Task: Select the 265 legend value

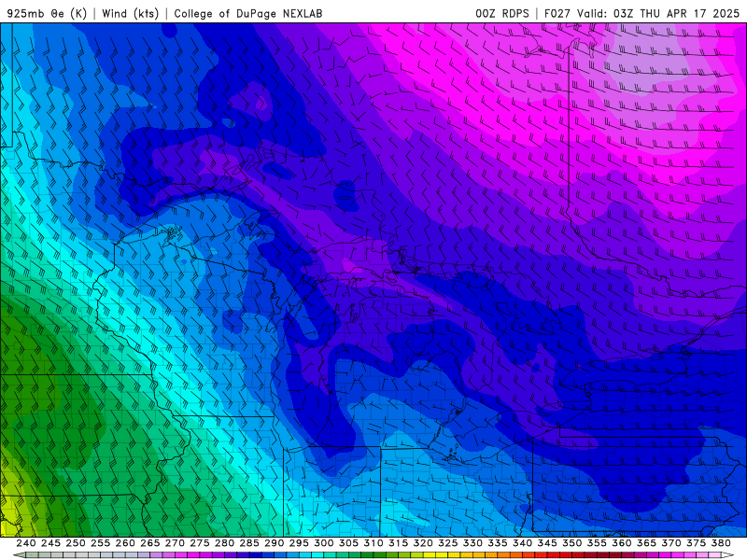Action: click(149, 543)
